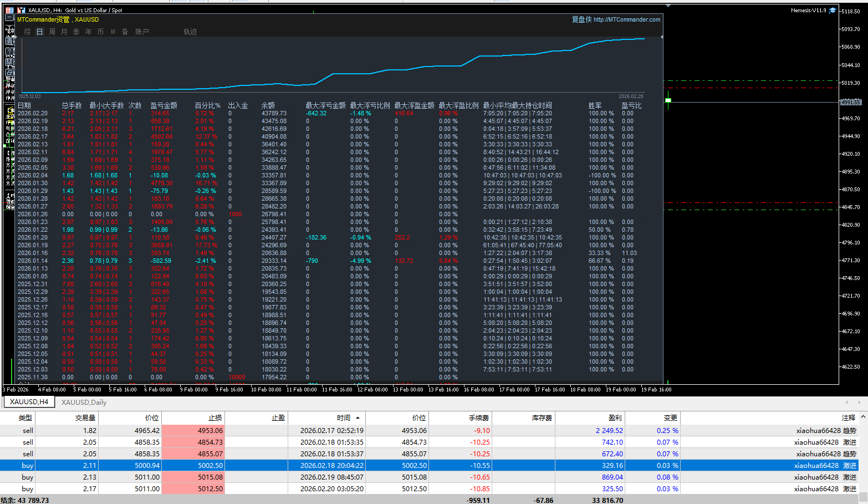
Task: Click the 轨迹 track button
Action: pyautogui.click(x=190, y=32)
